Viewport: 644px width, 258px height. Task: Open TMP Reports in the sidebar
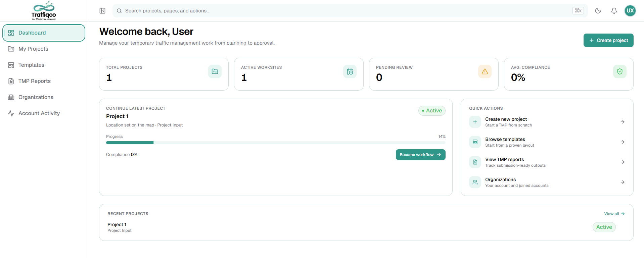(44, 81)
